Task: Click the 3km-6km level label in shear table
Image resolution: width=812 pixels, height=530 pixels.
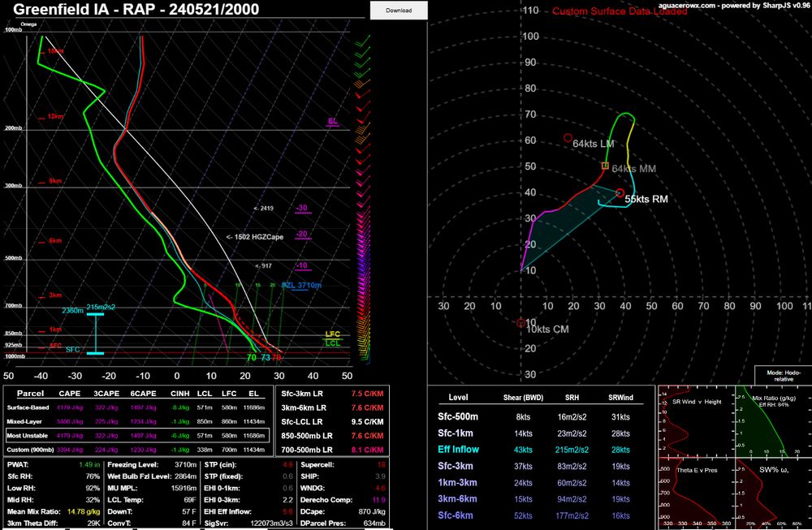Action: point(457,499)
